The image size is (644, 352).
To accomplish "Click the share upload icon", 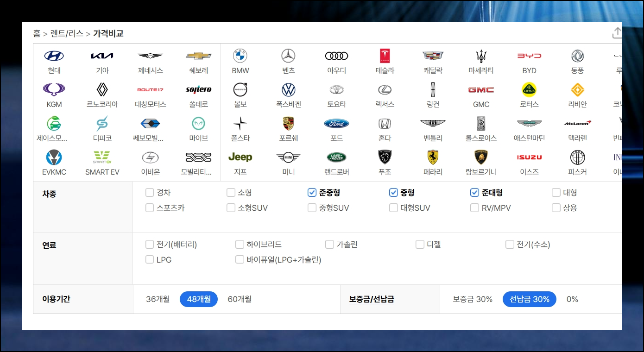I will pos(617,33).
